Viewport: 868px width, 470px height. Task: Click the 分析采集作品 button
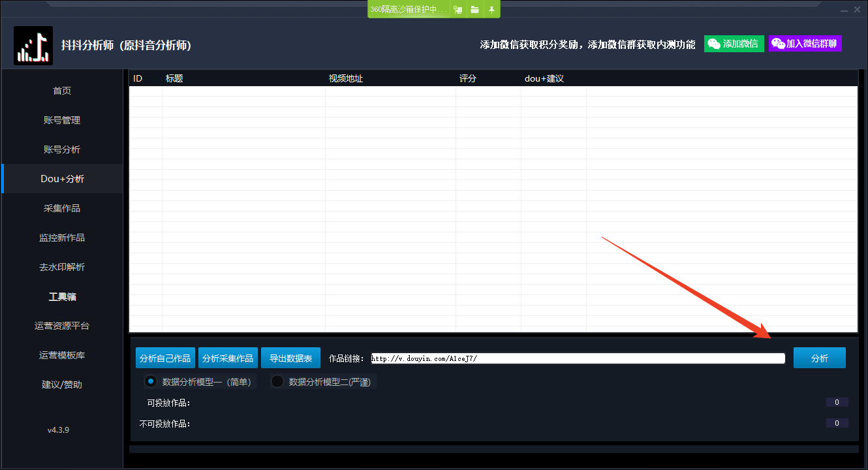(x=228, y=357)
